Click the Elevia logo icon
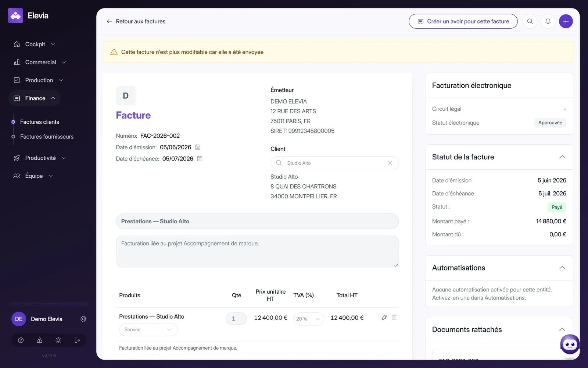588x368 pixels. tap(15, 15)
